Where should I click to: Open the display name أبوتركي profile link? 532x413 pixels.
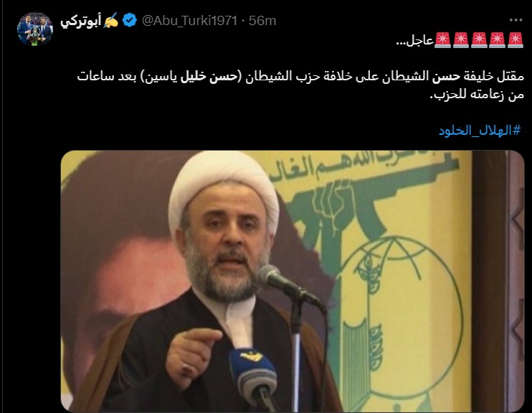coord(81,21)
